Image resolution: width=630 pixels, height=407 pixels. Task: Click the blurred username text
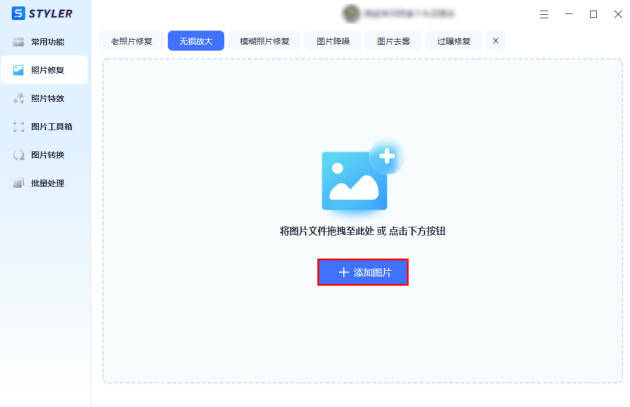[410, 14]
